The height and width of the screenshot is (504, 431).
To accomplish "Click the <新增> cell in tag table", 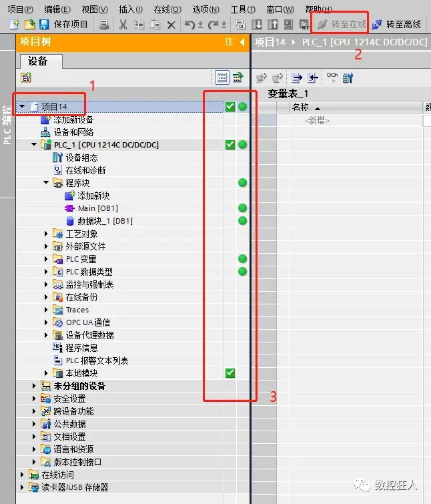I will (317, 121).
